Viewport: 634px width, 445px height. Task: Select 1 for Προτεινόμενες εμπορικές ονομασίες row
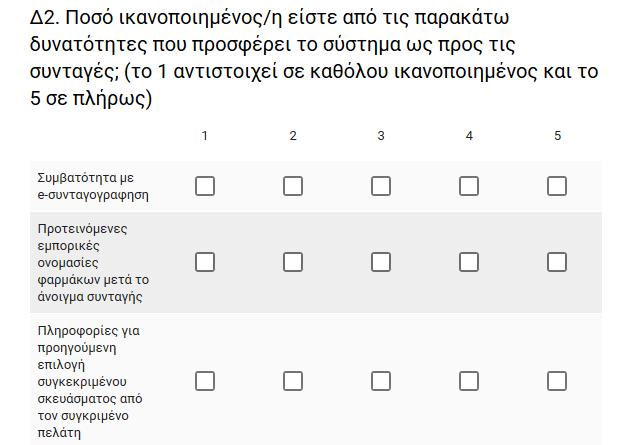pyautogui.click(x=205, y=262)
